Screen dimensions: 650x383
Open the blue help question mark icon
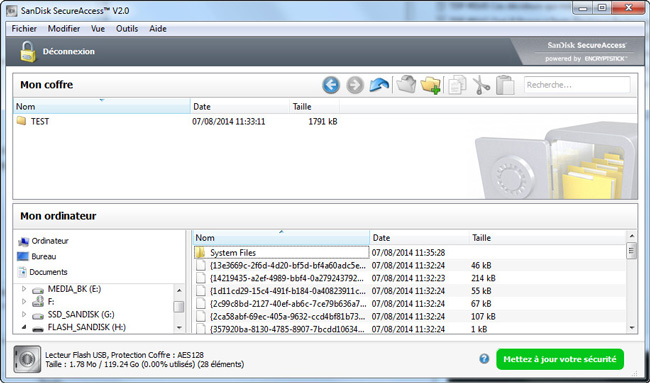pyautogui.click(x=484, y=359)
